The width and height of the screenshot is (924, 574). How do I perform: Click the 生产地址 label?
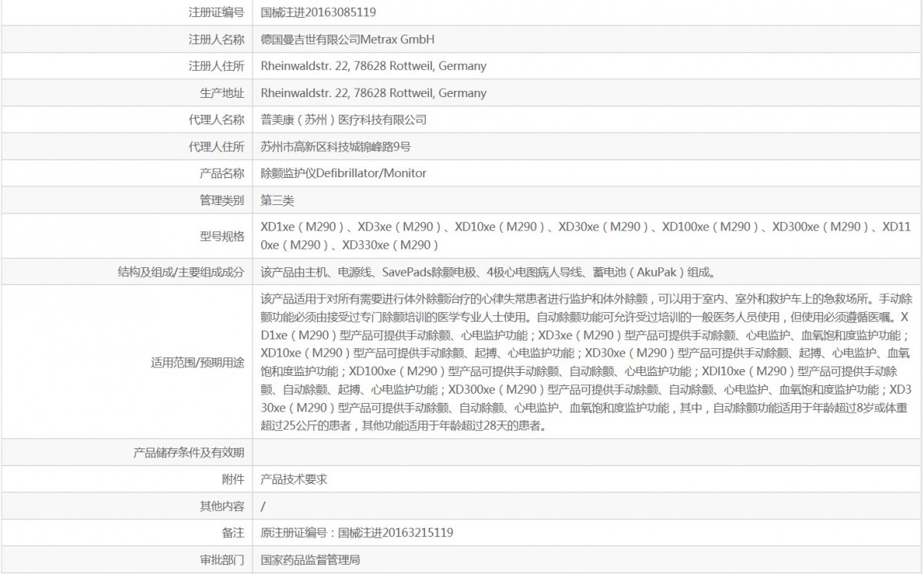click(x=222, y=93)
